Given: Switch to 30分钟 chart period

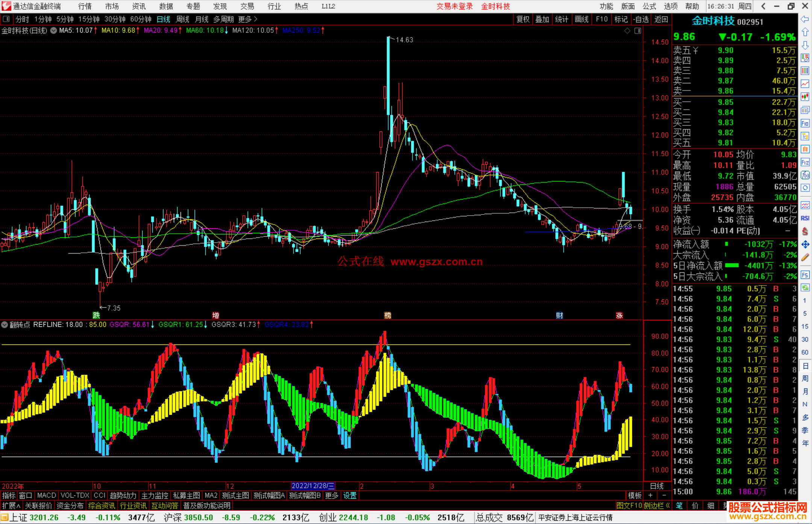Looking at the screenshot, I should 115,19.
